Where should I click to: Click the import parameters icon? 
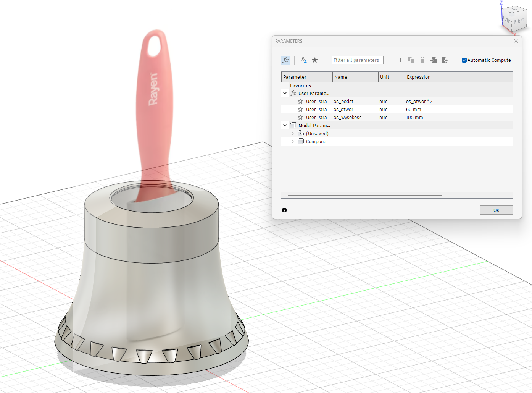tap(434, 60)
